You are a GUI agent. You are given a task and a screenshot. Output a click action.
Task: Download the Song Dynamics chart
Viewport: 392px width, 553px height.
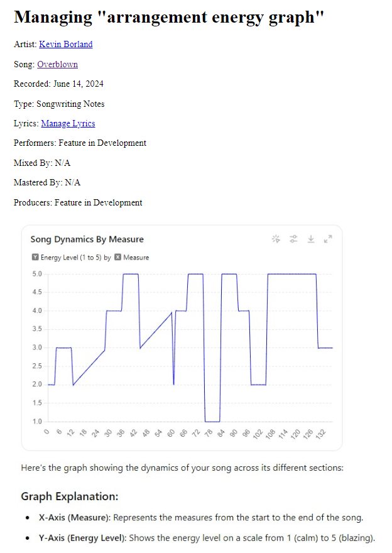310,239
